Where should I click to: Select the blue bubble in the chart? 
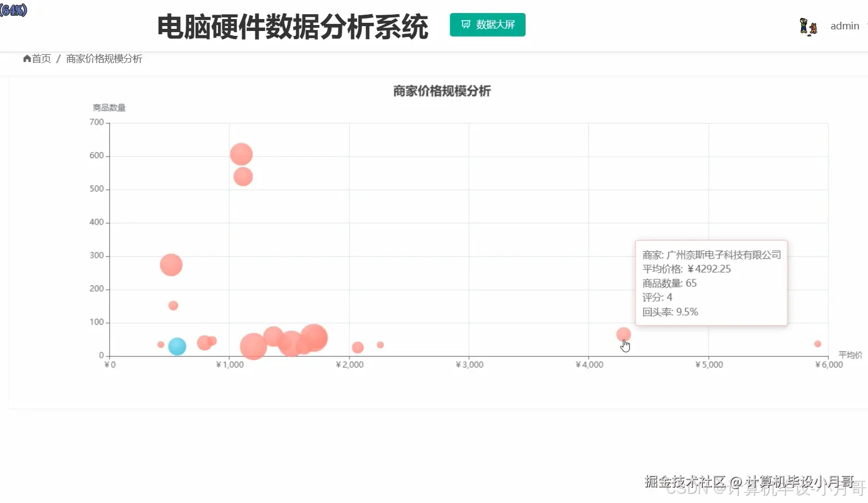(177, 346)
